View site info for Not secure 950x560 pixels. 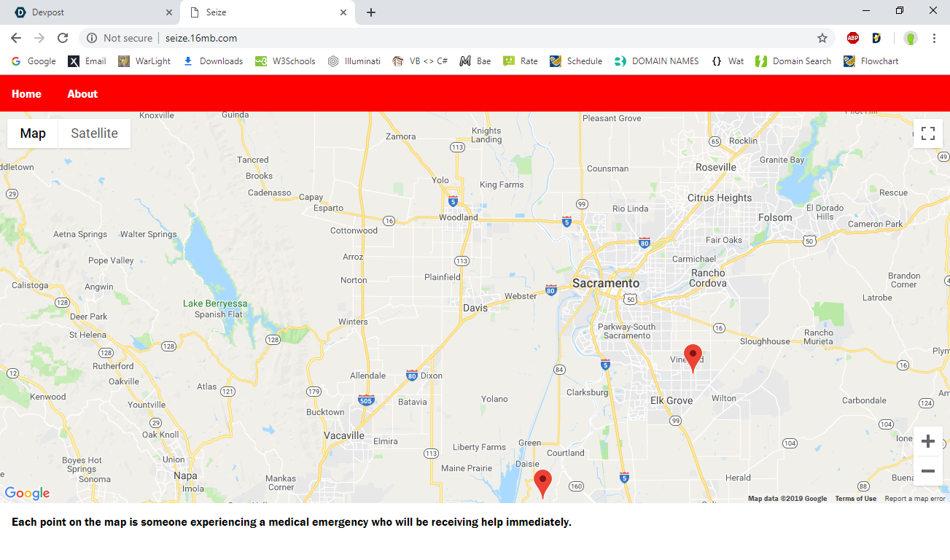pyautogui.click(x=120, y=38)
